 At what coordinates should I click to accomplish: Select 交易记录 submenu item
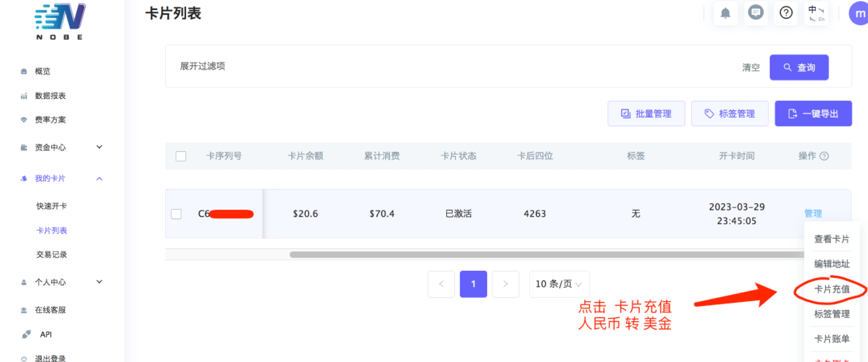[x=52, y=254]
